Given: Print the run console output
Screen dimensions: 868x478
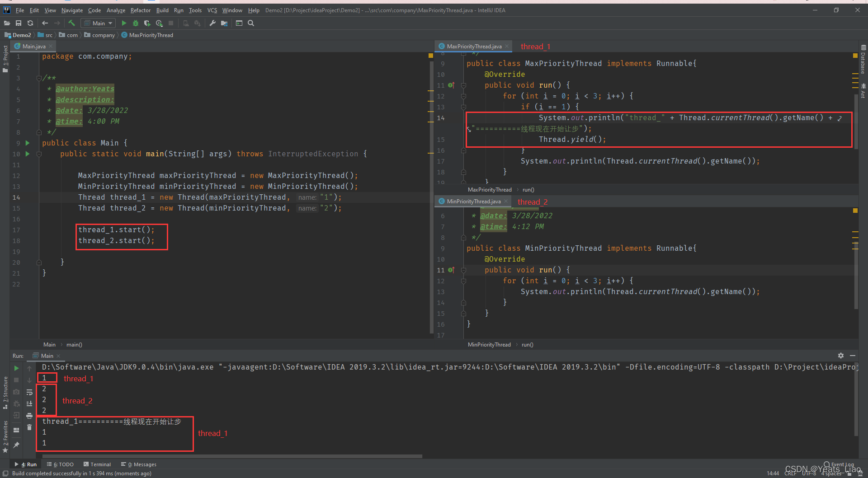Looking at the screenshot, I should pos(29,415).
